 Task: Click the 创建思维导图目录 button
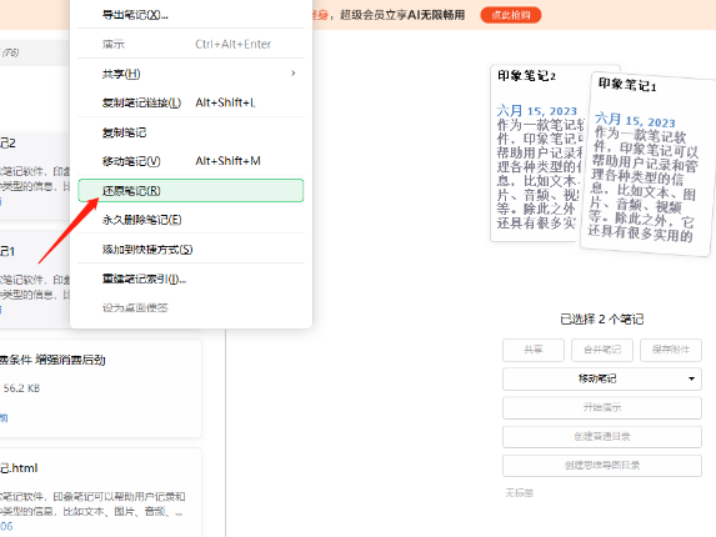point(602,465)
